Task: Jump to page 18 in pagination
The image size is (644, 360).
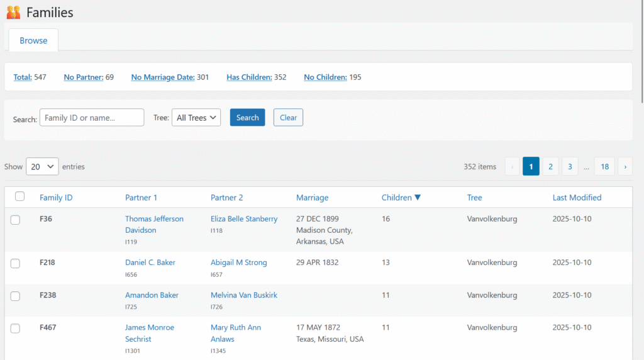Action: tap(604, 166)
